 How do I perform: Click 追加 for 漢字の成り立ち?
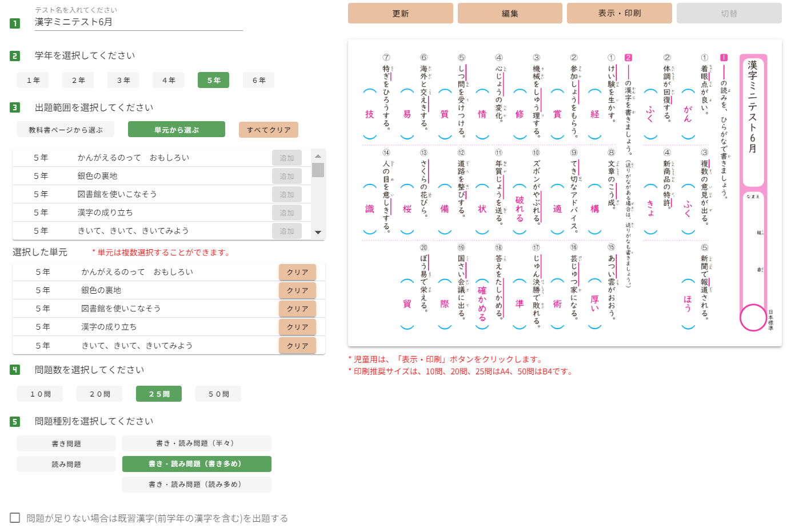pyautogui.click(x=287, y=213)
